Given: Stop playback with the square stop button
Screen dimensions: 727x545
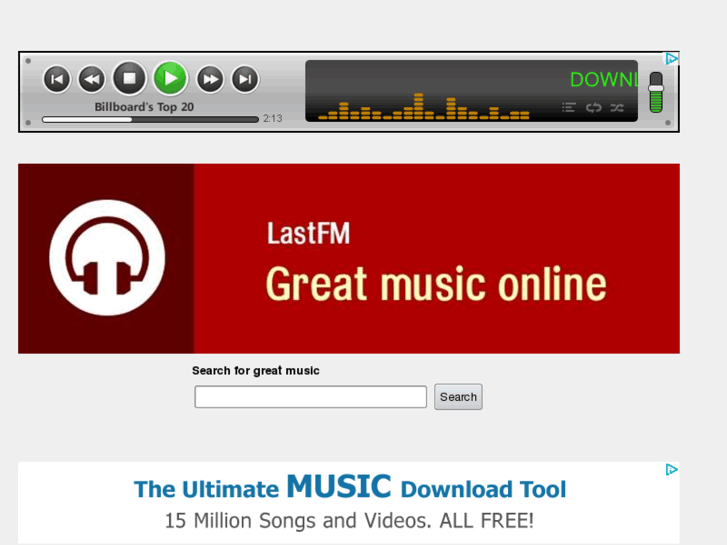Looking at the screenshot, I should 129,78.
